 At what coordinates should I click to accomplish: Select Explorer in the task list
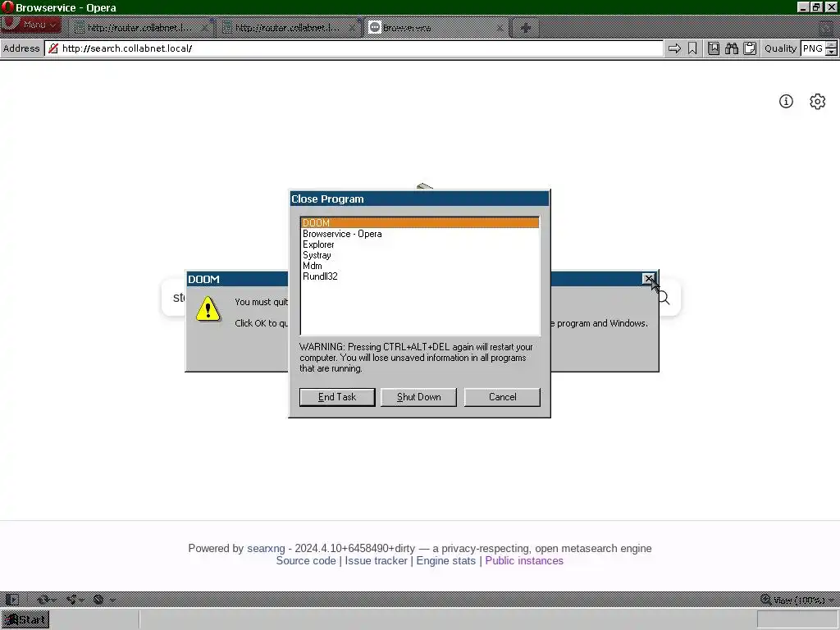pyautogui.click(x=420, y=244)
